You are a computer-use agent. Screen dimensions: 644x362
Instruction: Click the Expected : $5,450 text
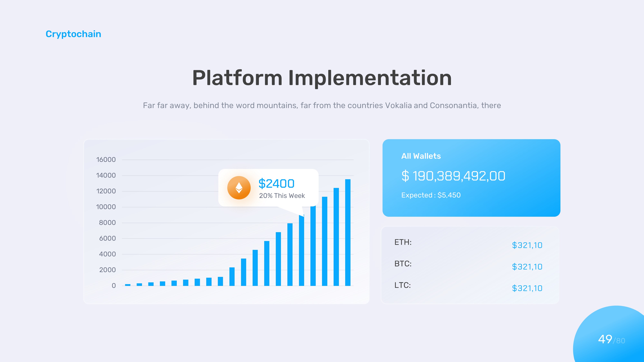[x=431, y=195]
